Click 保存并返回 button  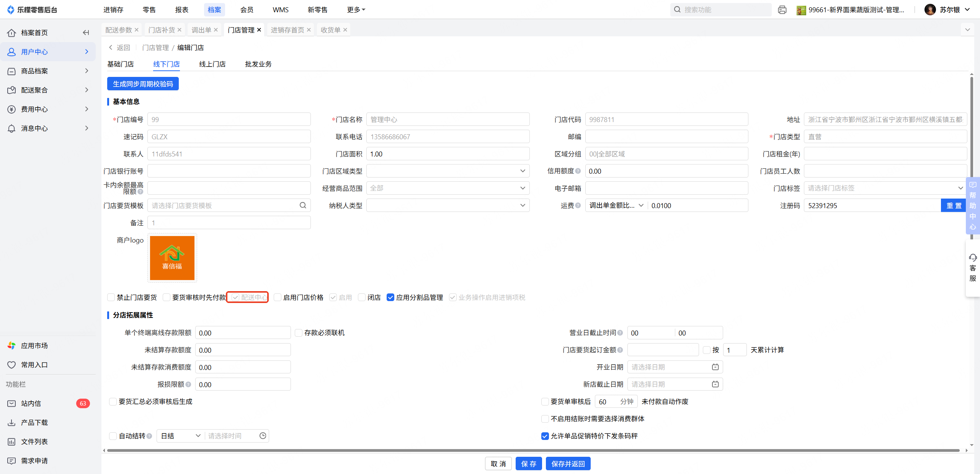(x=568, y=464)
